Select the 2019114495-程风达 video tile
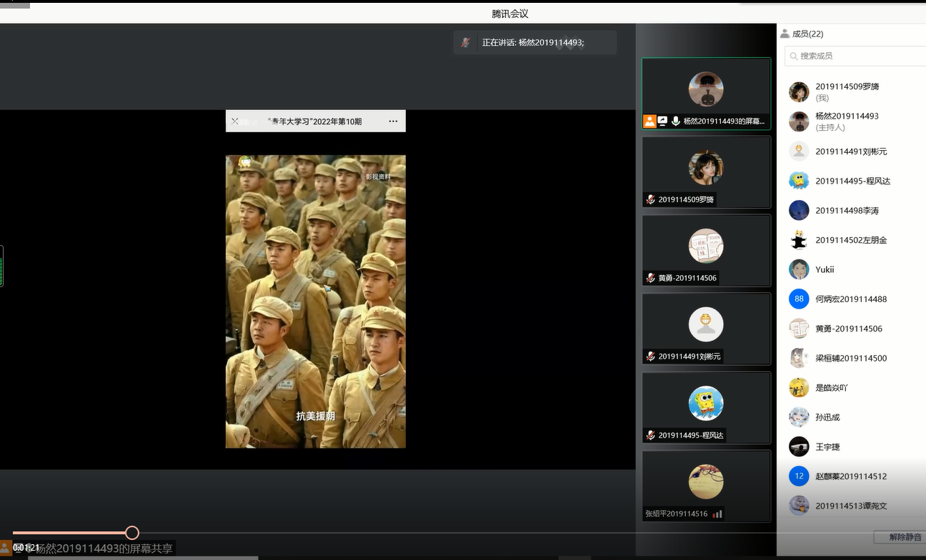Viewport: 926px width, 560px height. (706, 408)
